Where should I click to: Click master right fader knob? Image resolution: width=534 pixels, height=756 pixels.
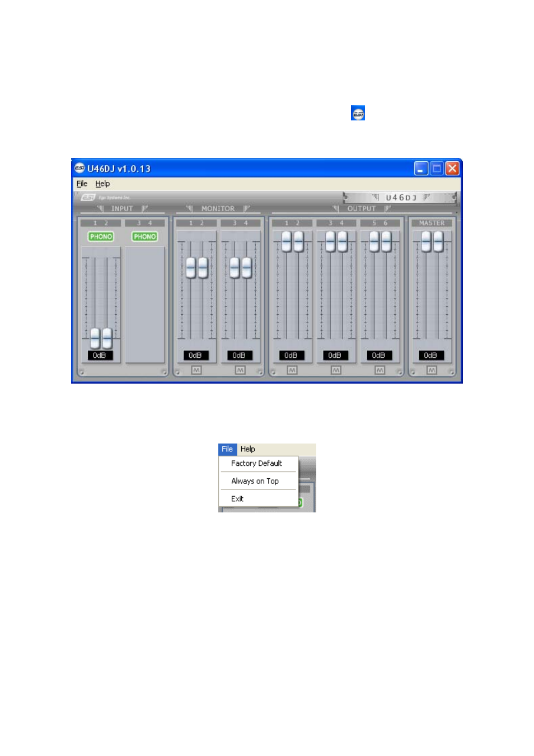[438, 241]
